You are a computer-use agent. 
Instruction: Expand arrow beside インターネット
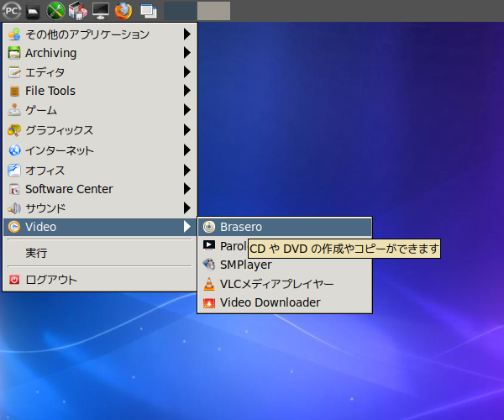[187, 150]
